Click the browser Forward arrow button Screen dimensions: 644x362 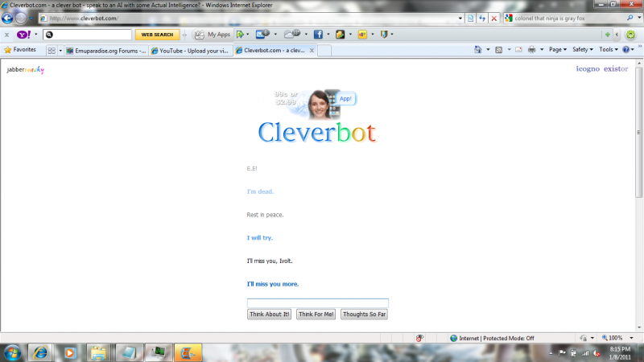point(21,18)
